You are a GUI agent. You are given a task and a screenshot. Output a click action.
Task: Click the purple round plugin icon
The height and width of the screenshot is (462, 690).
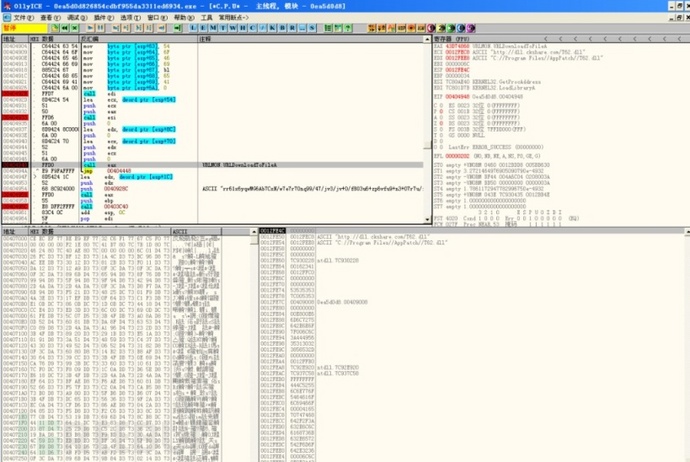point(470,28)
